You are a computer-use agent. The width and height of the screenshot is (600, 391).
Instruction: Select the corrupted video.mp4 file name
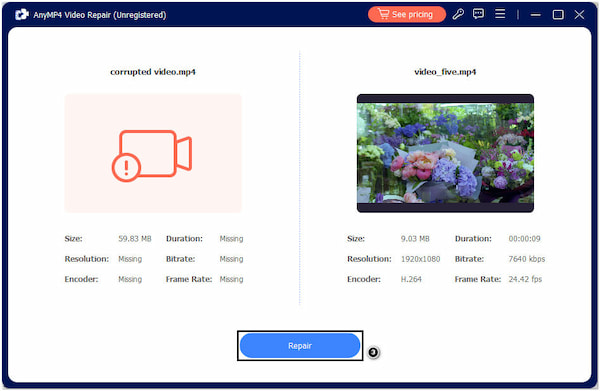(x=153, y=72)
